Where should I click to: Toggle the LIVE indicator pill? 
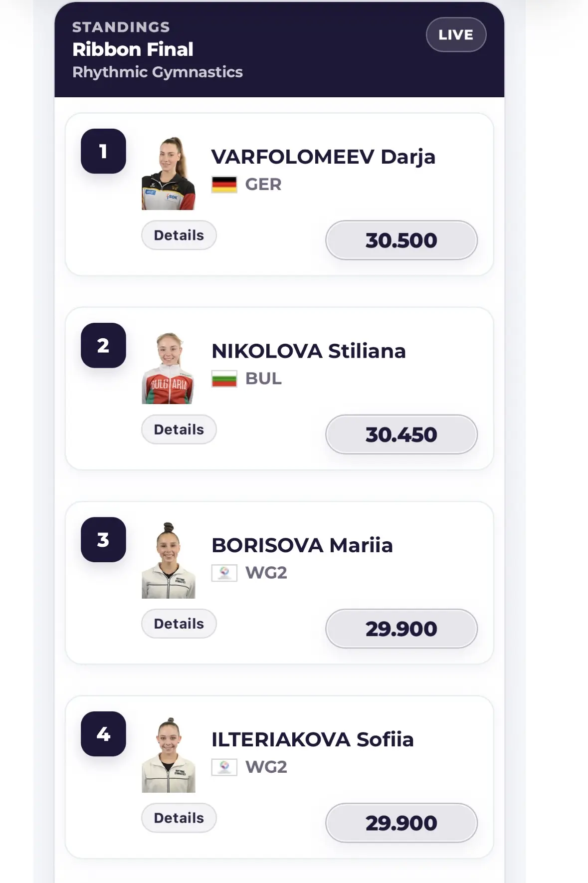tap(456, 34)
